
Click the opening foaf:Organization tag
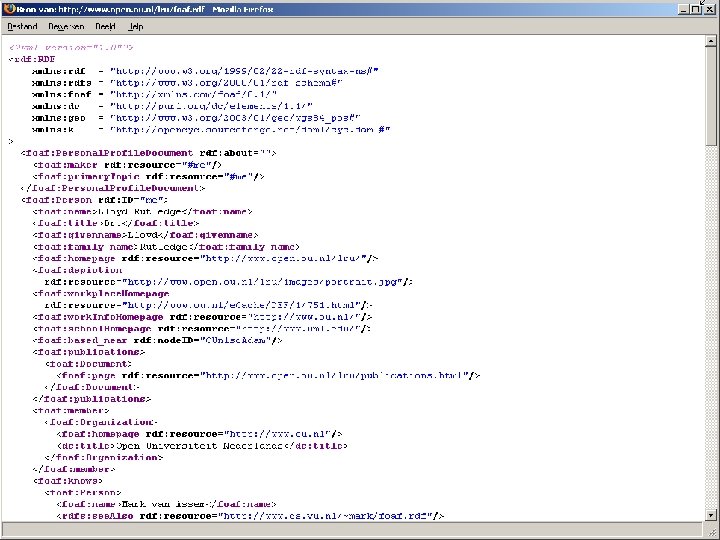(x=101, y=422)
